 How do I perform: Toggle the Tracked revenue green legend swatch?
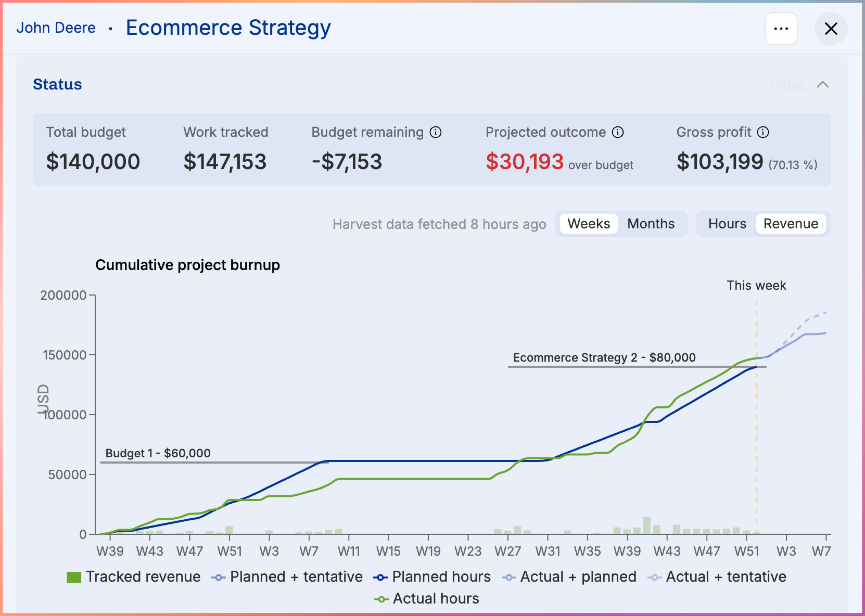click(74, 577)
